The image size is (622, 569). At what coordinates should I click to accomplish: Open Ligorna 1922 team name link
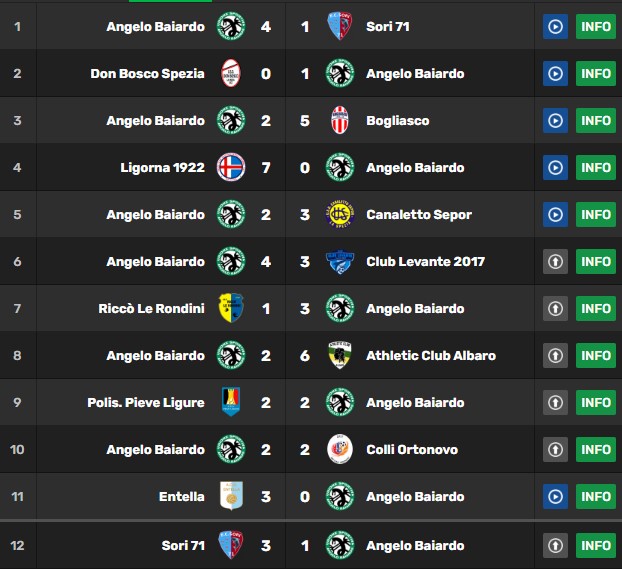(x=163, y=167)
